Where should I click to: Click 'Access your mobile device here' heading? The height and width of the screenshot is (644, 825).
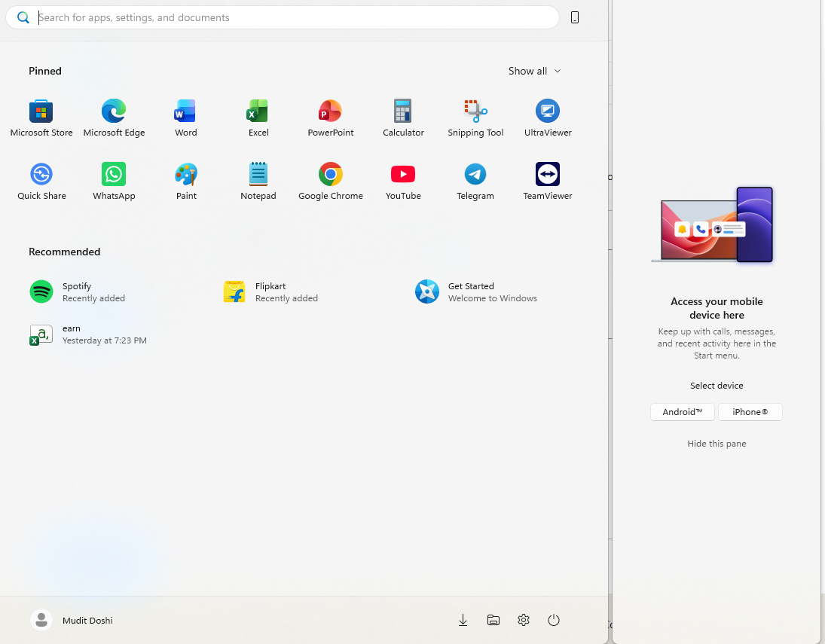coord(717,308)
